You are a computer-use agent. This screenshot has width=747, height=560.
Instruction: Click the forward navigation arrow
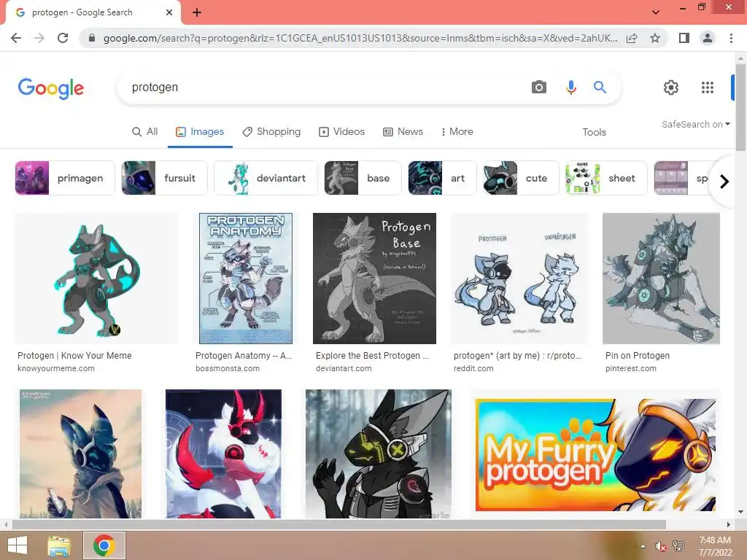(x=39, y=38)
